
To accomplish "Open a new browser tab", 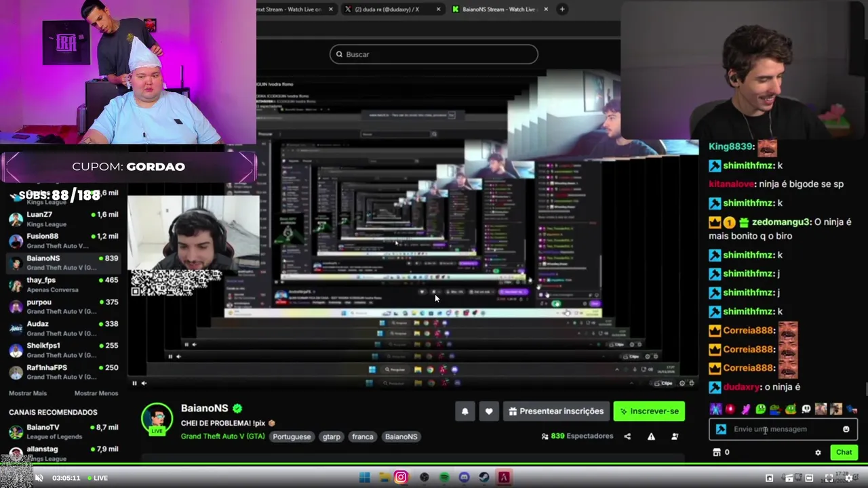I will 562,9.
